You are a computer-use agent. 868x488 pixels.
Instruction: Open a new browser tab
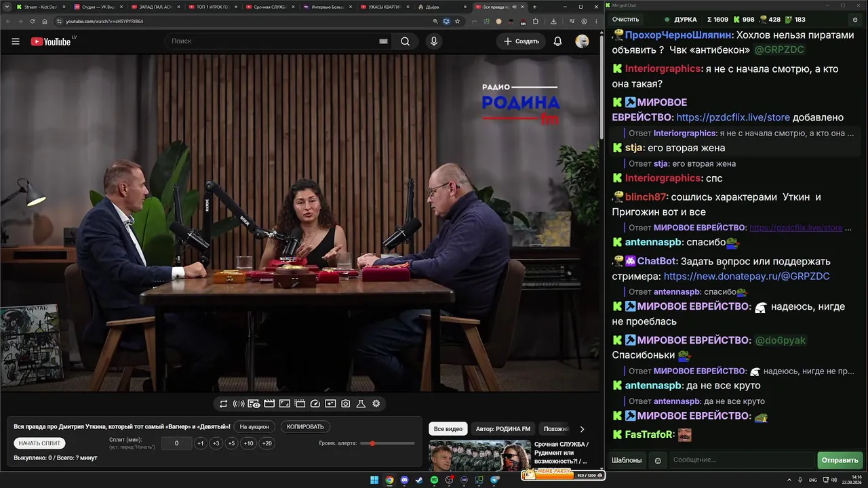tap(535, 7)
